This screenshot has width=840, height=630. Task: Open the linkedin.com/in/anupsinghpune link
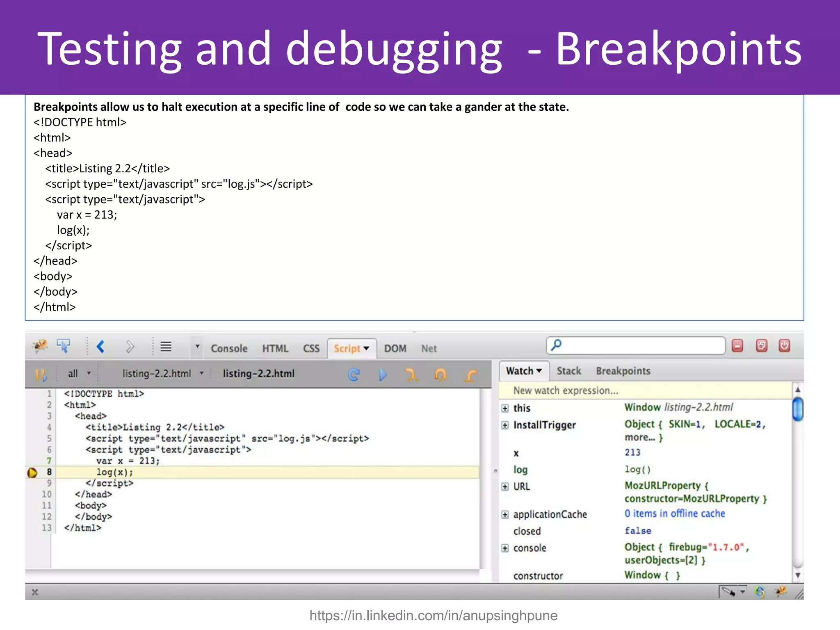(x=433, y=616)
